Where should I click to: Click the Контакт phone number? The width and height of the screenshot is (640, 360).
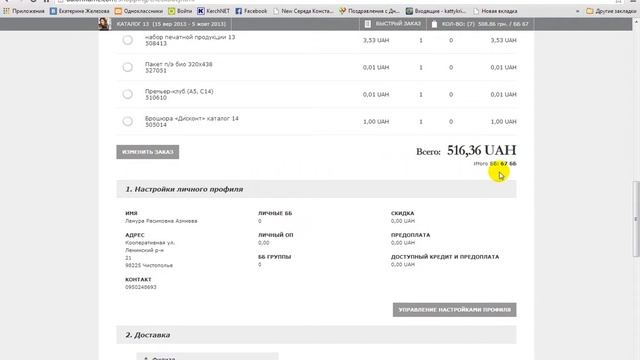pos(141,287)
